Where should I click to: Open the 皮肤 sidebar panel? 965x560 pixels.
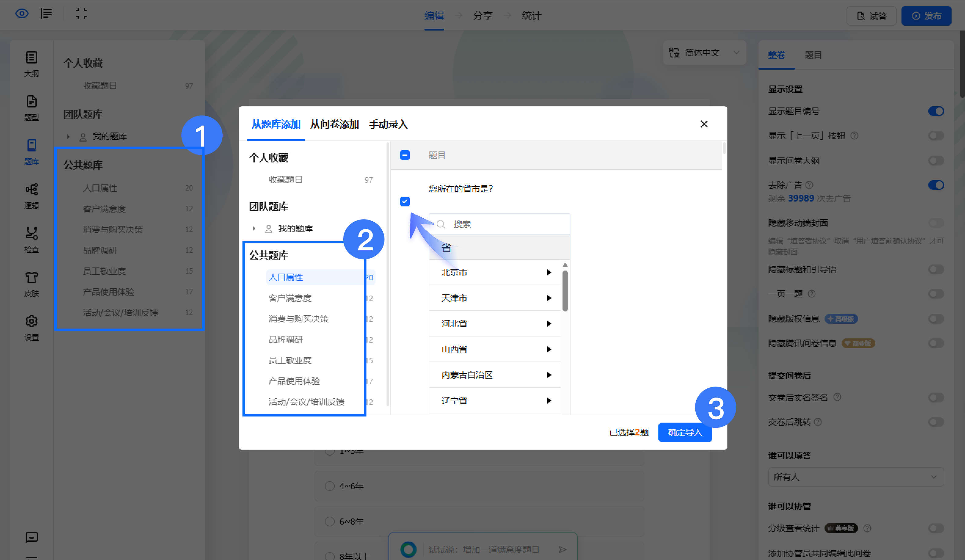tap(31, 284)
